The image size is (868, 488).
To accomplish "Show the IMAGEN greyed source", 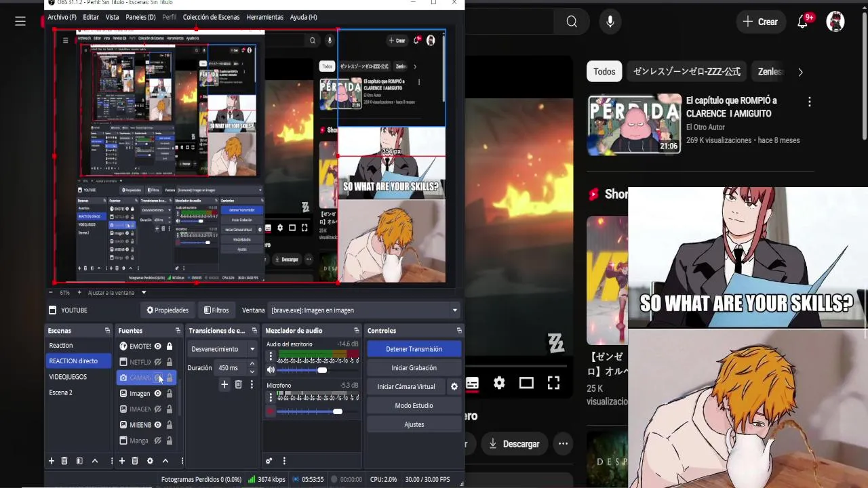I will [158, 409].
